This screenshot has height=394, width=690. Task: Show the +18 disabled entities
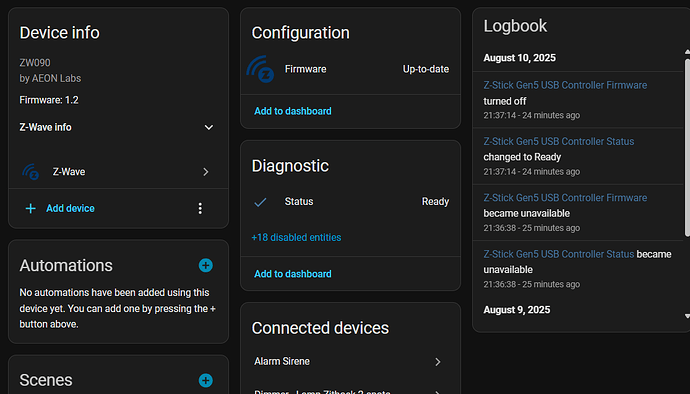coord(296,237)
